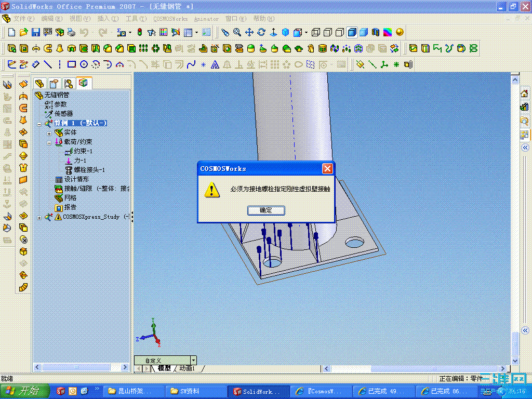Switch to the FeatureManager design tree tab
The image size is (532, 399).
coord(39,84)
